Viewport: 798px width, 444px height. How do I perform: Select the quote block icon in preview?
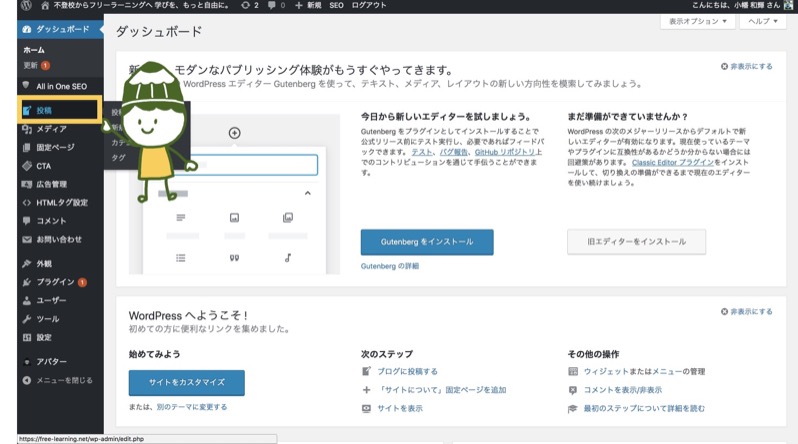click(234, 258)
